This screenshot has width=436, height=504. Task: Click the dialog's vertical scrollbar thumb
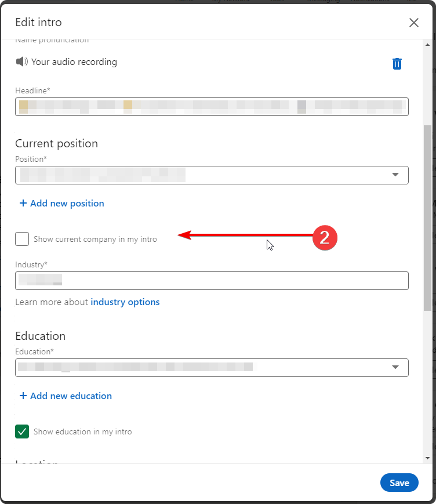click(x=428, y=217)
